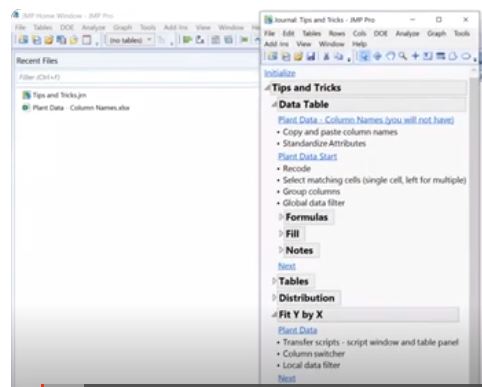Expand the Tables section
This screenshot has width=482, height=387.
pos(274,281)
